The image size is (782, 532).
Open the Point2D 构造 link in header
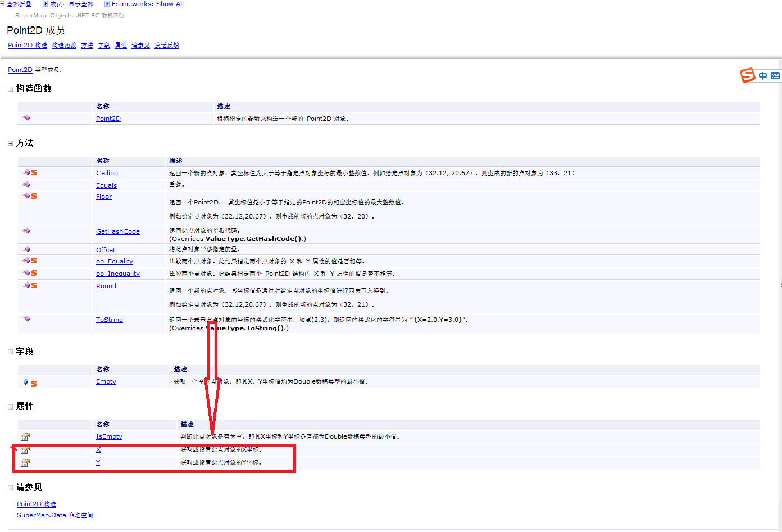28,46
